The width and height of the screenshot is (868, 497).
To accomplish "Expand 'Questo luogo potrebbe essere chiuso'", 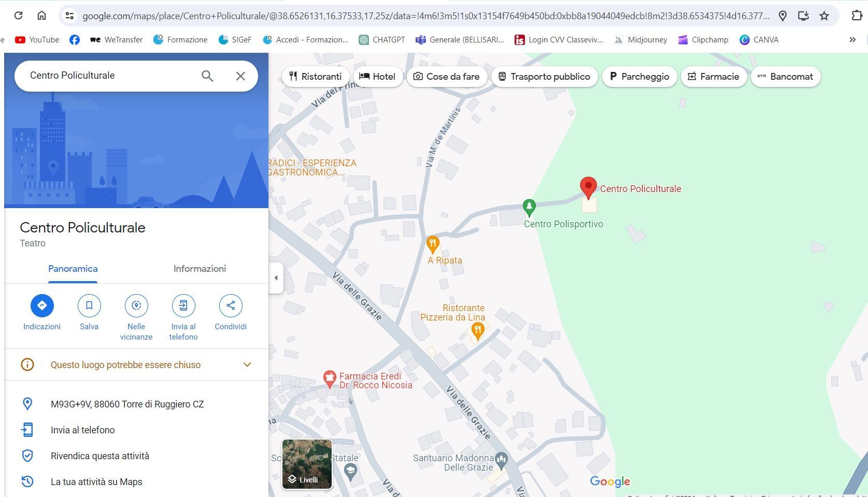I will [x=247, y=364].
